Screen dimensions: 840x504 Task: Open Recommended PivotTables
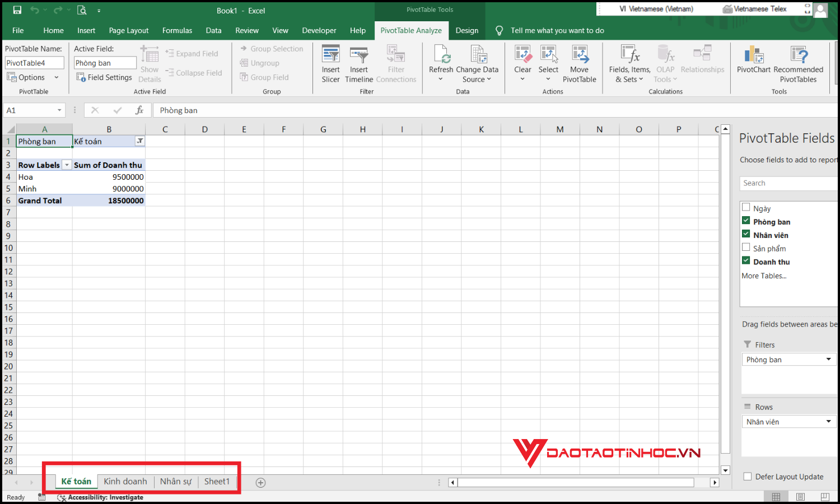pos(799,63)
